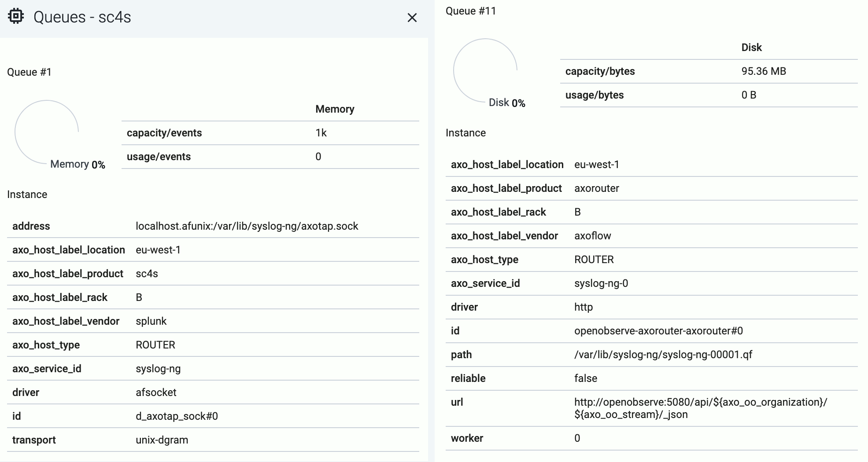Select the splunk vendor label value
Viewport: 868px width, 462px height.
[151, 321]
